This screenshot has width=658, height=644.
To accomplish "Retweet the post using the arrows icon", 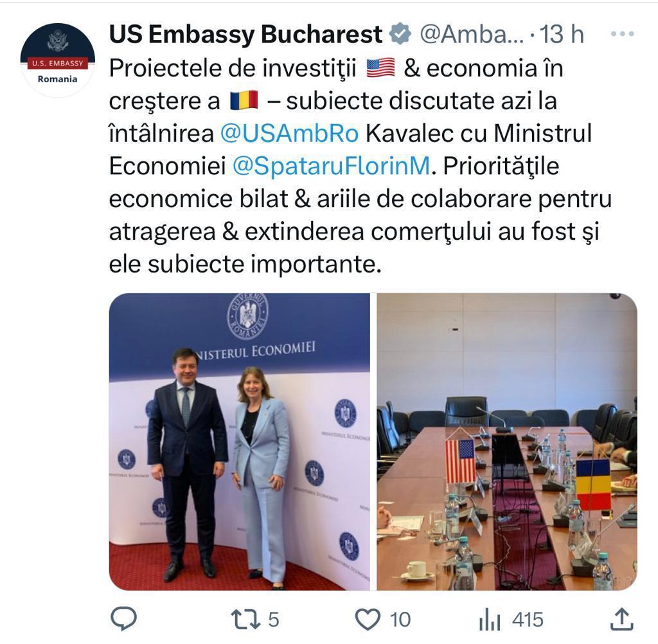I will pos(245,620).
